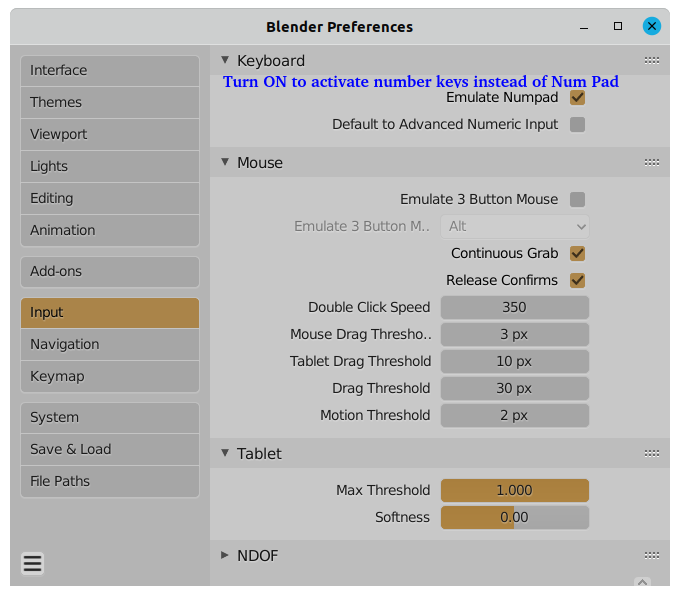Open the Navigation section
Viewport: 680px width, 596px height.
(x=110, y=344)
